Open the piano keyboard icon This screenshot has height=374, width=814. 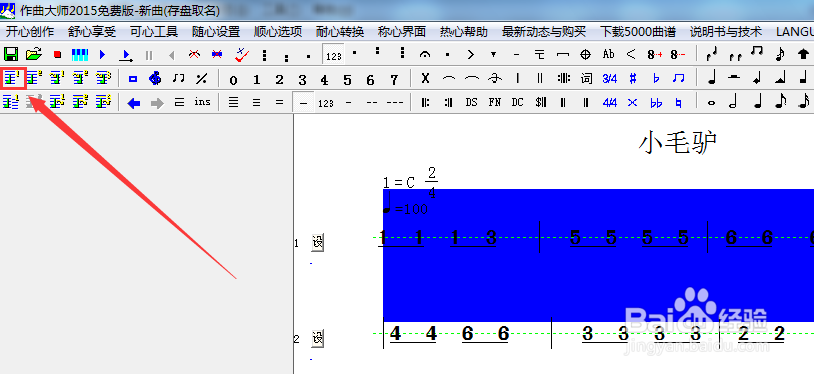[80, 54]
